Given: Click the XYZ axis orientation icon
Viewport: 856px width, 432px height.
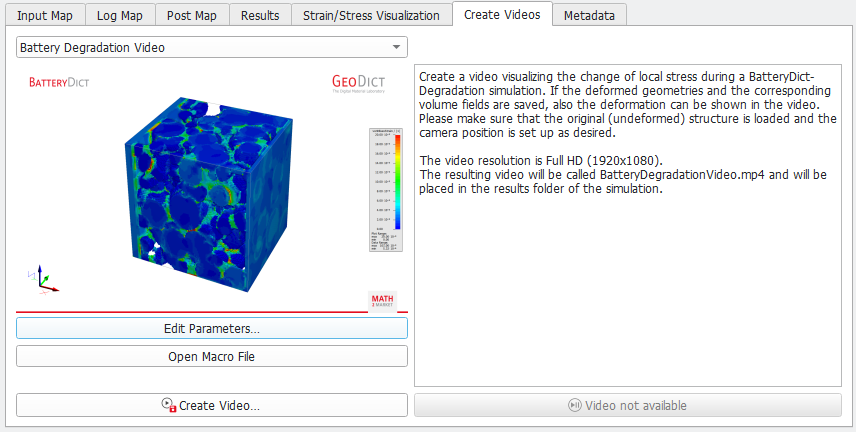Looking at the screenshot, I should point(42,280).
